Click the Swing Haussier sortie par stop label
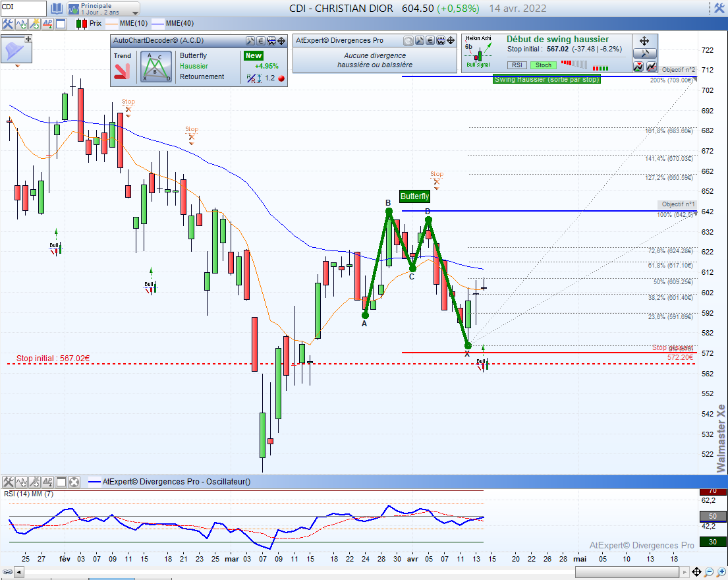Image resolution: width=728 pixels, height=580 pixels. point(547,79)
